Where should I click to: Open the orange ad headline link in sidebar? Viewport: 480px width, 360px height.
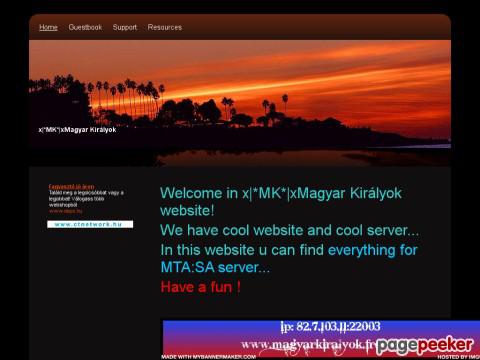click(71, 186)
